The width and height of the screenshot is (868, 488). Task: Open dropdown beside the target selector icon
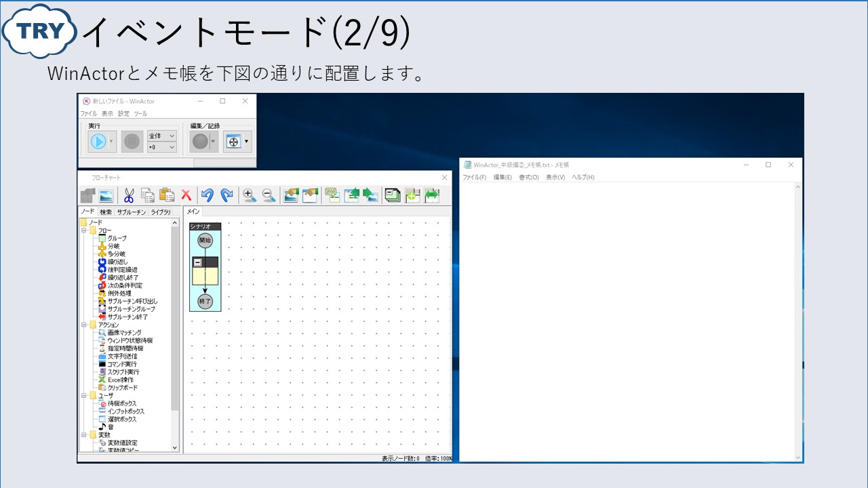tap(247, 142)
